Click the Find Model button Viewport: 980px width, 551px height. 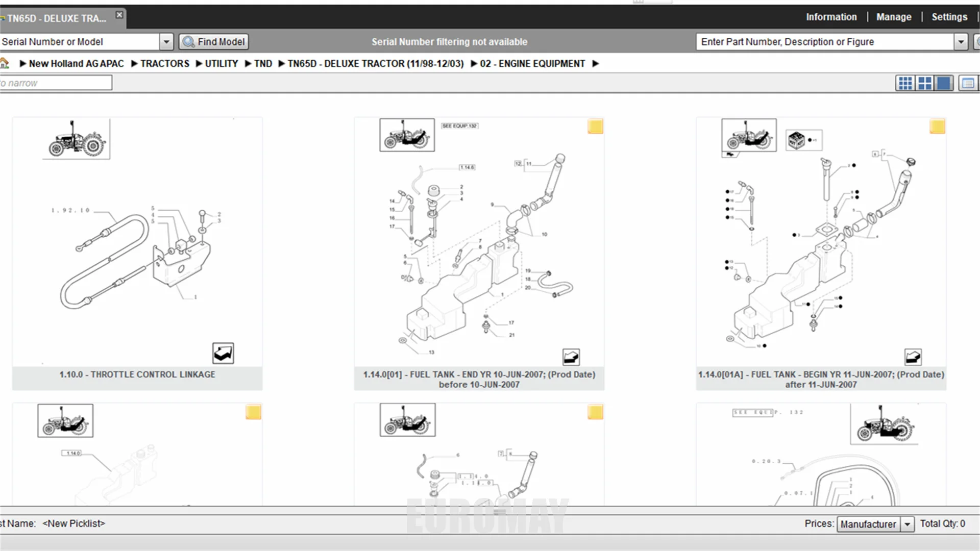click(214, 42)
